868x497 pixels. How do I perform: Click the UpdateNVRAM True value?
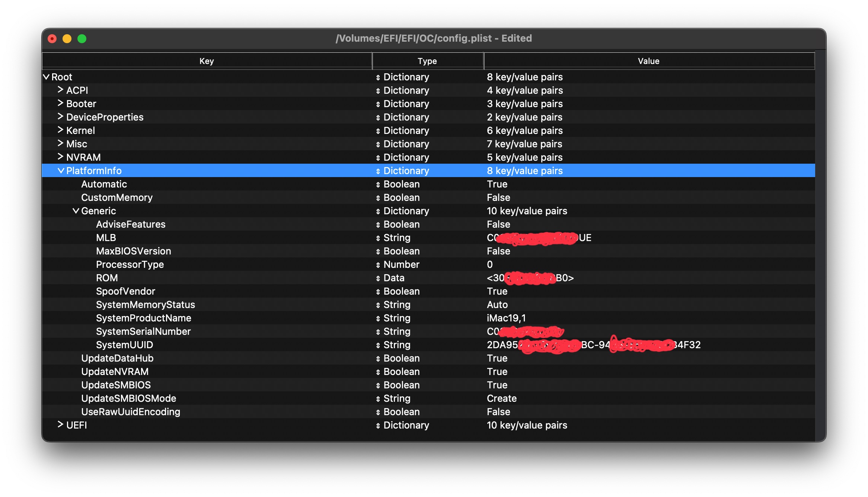pos(497,372)
